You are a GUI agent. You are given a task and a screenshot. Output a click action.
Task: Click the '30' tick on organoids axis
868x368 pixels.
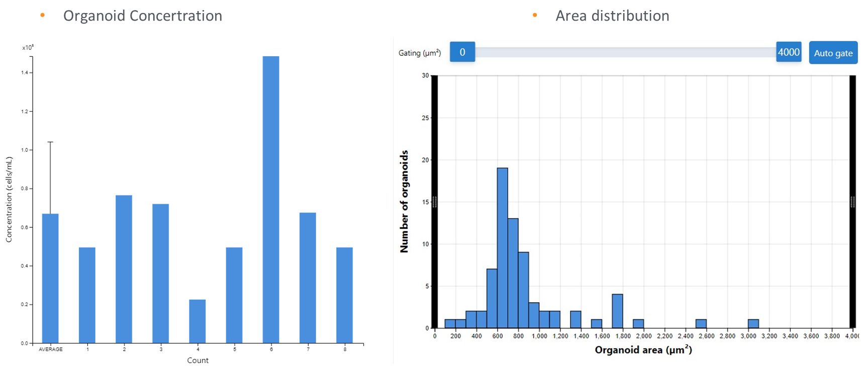point(425,75)
